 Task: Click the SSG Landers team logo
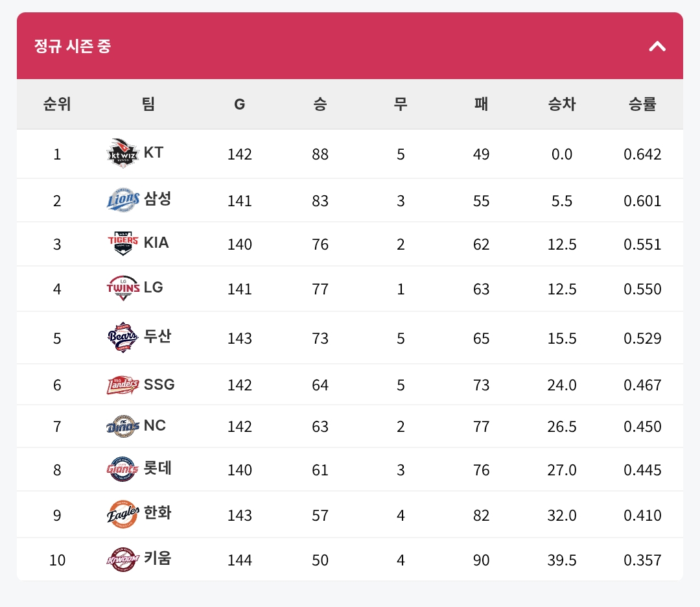122,385
